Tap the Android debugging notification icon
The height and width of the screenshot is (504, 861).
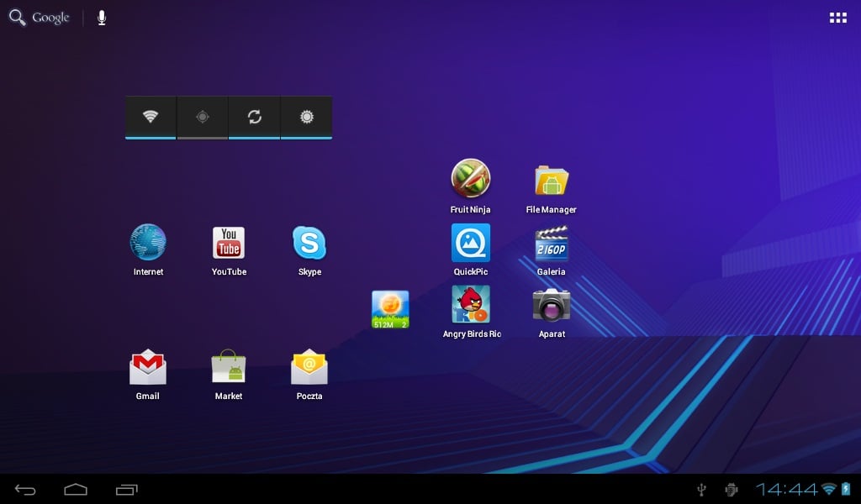click(x=731, y=489)
